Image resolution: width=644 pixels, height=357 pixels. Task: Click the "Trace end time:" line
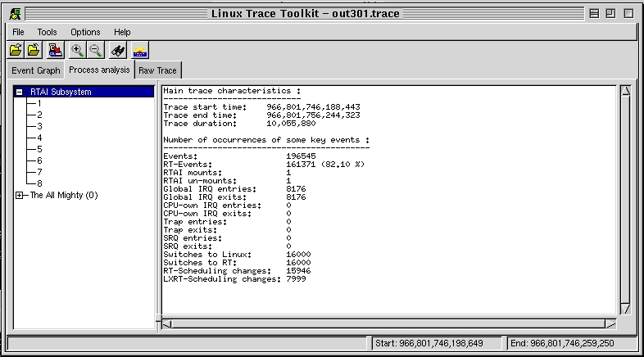261,115
